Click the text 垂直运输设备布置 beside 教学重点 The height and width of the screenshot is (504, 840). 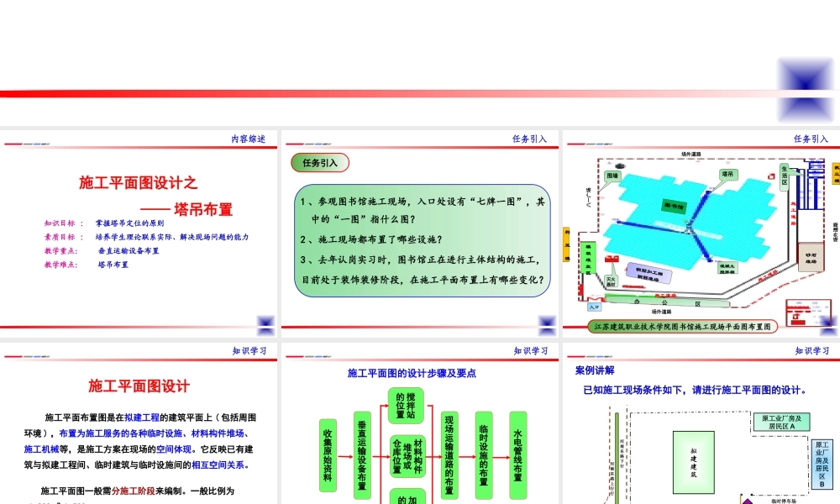click(x=129, y=250)
